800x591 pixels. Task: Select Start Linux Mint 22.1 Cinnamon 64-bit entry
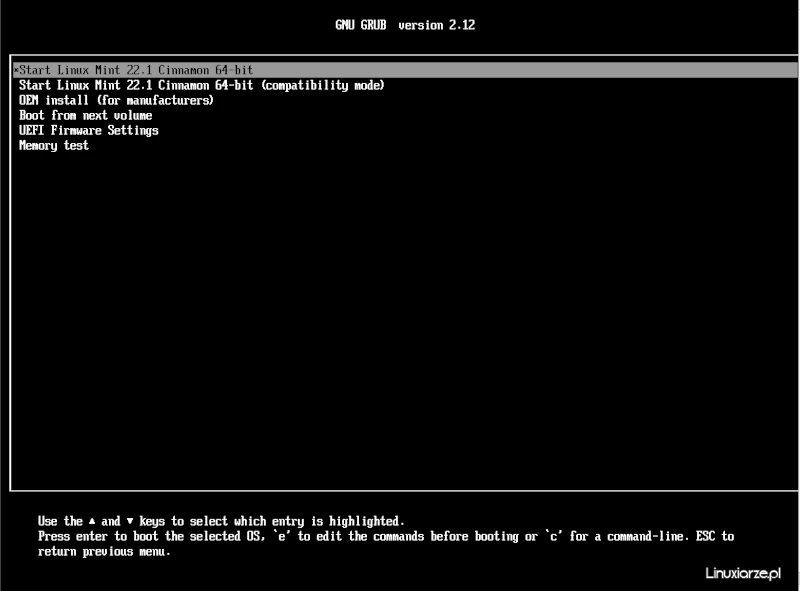[x=405, y=70]
